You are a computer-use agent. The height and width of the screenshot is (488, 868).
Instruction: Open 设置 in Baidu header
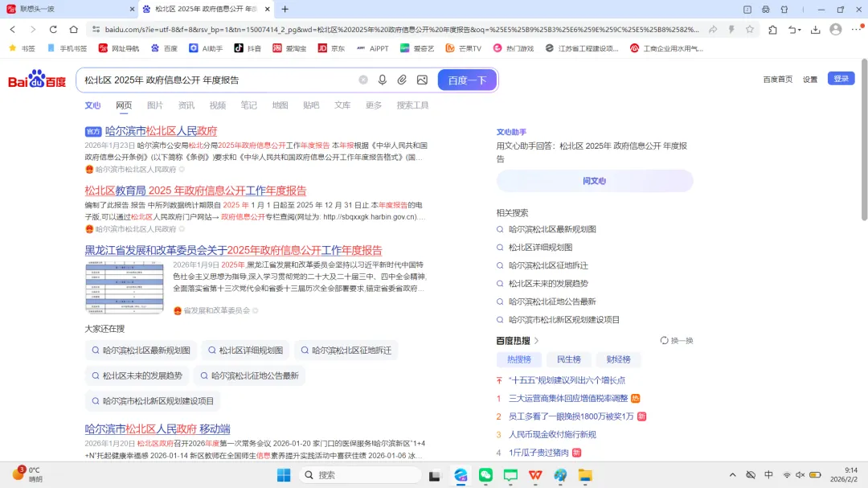(810, 80)
